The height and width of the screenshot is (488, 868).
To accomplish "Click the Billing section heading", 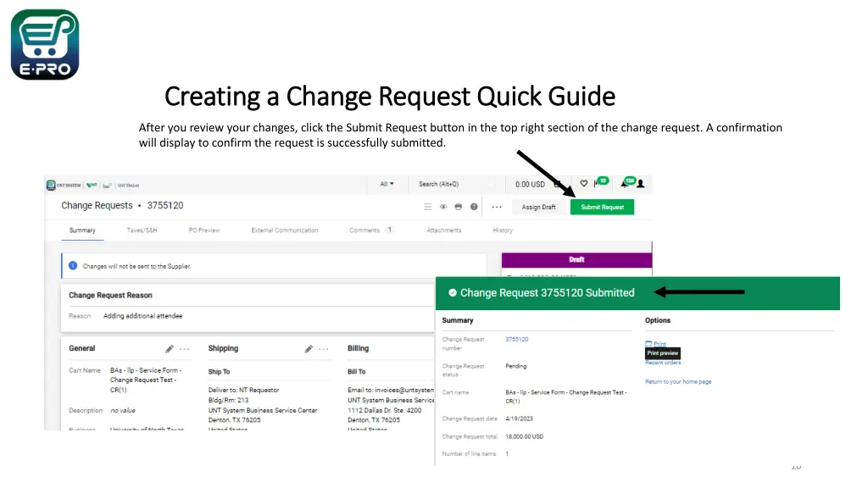I will click(359, 348).
